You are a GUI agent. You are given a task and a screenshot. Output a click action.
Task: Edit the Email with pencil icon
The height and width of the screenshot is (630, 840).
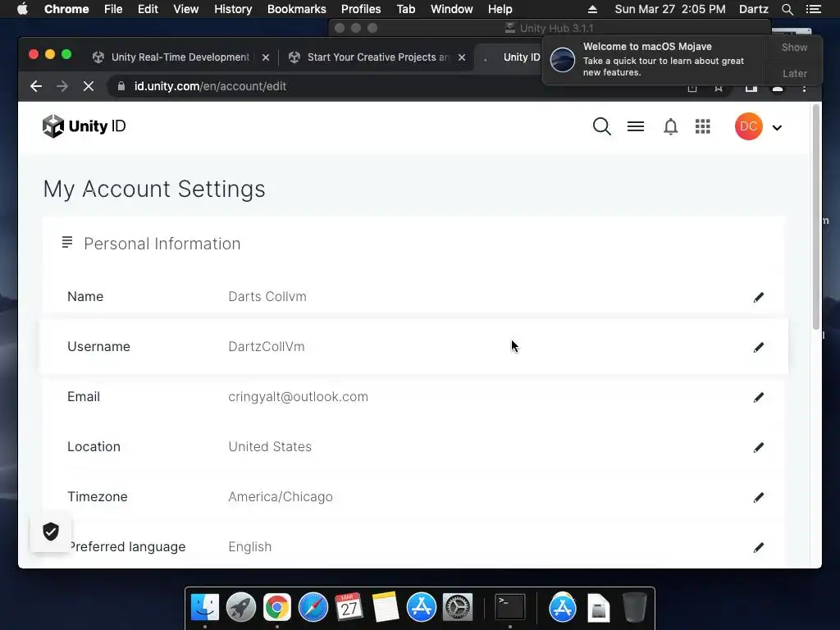[x=758, y=397]
